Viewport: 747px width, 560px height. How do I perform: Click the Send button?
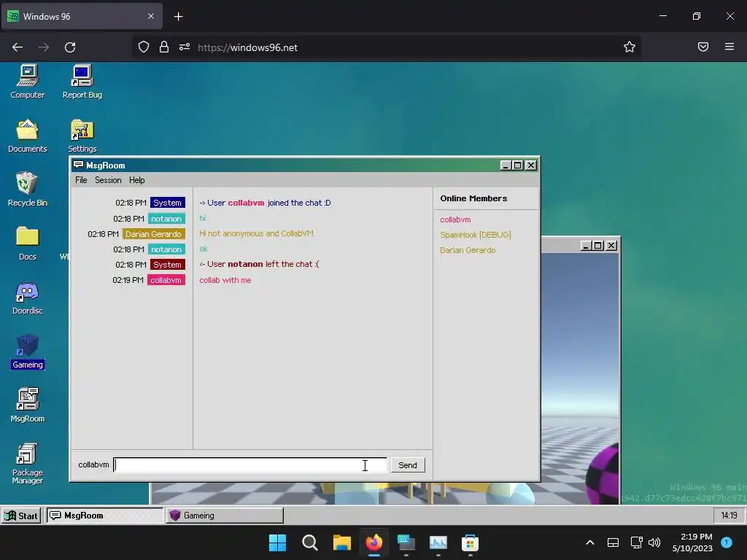coord(408,465)
